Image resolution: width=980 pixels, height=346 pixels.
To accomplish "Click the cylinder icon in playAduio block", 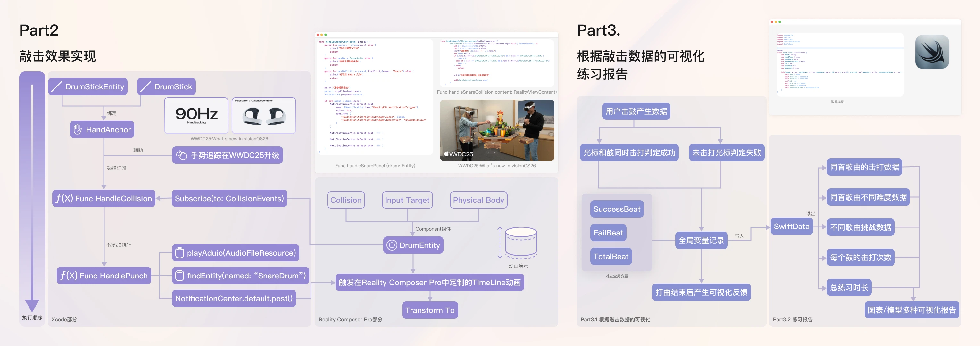I will [179, 253].
